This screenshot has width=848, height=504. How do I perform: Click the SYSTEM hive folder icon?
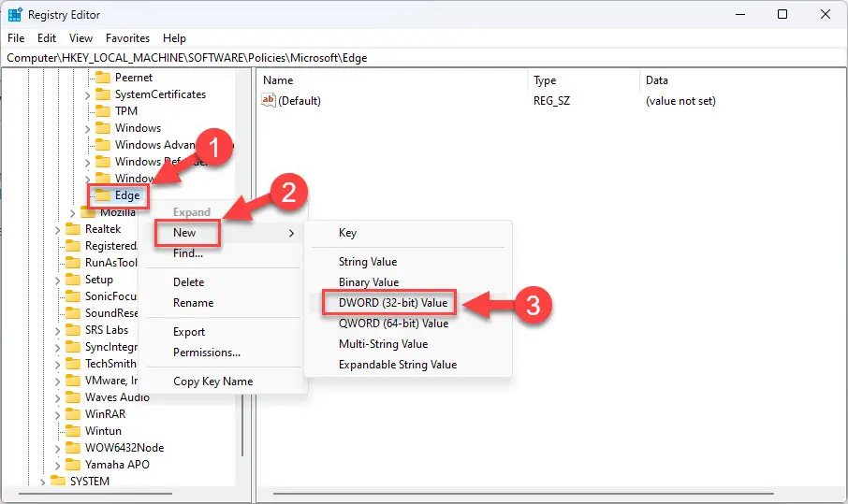click(58, 481)
